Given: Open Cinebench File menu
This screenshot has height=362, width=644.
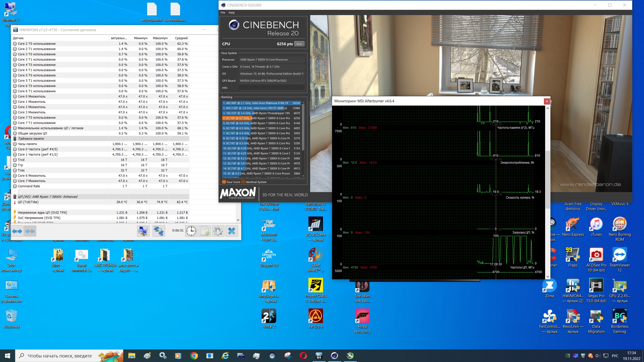Looking at the screenshot, I should tap(223, 13).
